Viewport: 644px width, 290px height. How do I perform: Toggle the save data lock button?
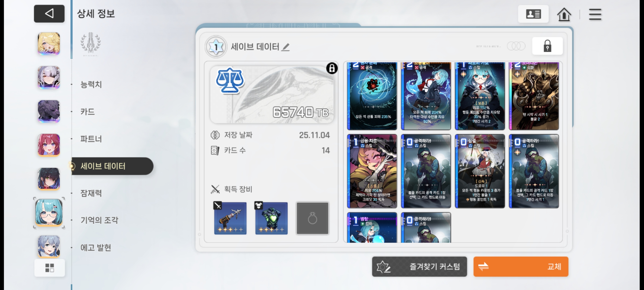coord(547,46)
